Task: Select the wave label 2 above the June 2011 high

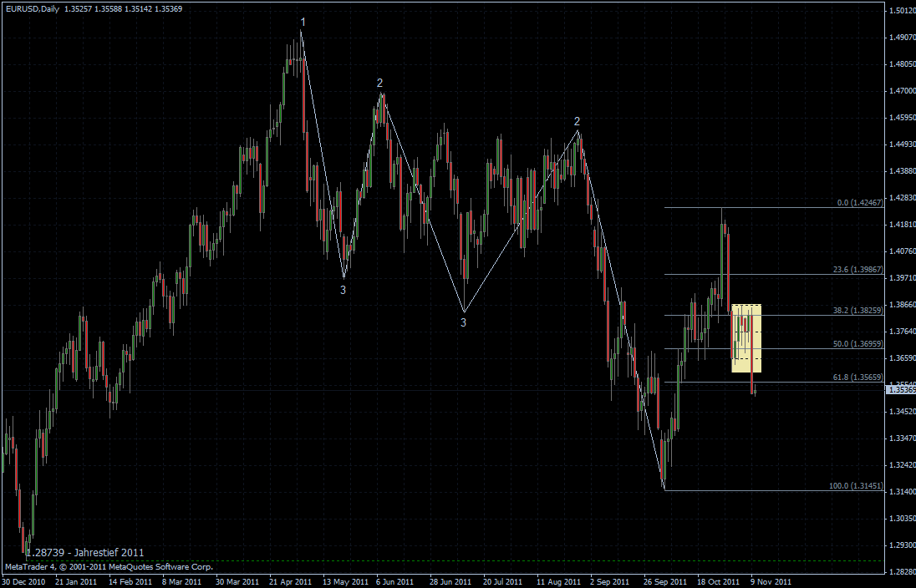Action: [x=379, y=83]
